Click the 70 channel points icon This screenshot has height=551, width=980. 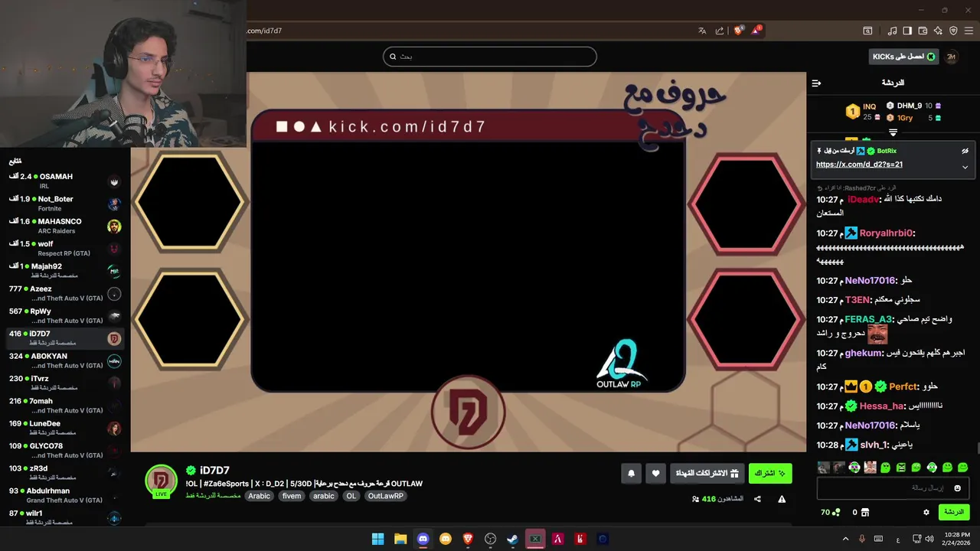(831, 512)
